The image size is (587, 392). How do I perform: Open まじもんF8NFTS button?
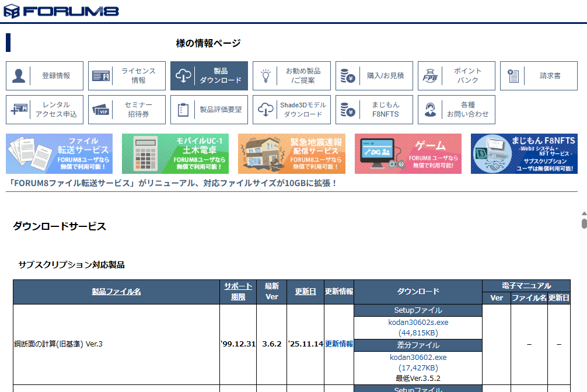(374, 110)
